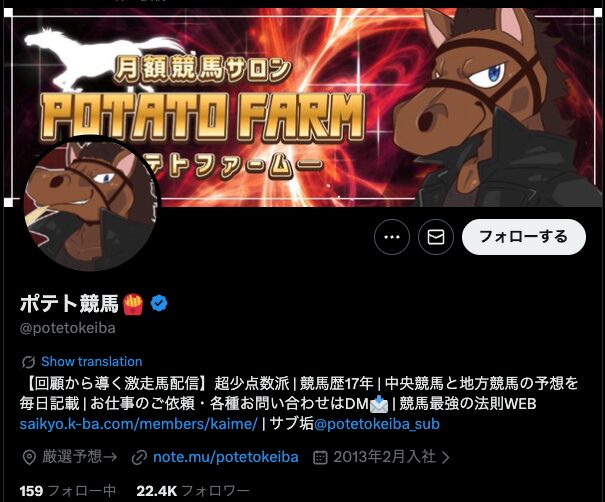Open saikyo.k-ba.com/members/kaime/ link
605x502 pixels.
(139, 424)
